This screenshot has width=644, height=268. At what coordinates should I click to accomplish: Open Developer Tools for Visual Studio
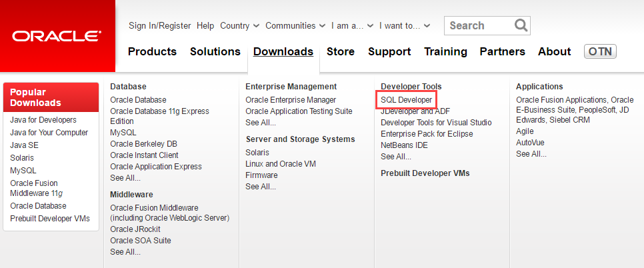click(x=436, y=123)
